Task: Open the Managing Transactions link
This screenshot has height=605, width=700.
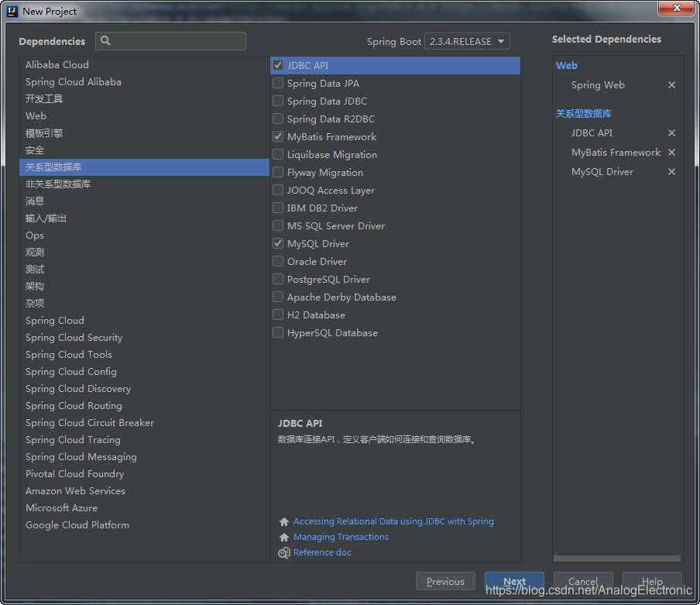Action: coord(341,537)
